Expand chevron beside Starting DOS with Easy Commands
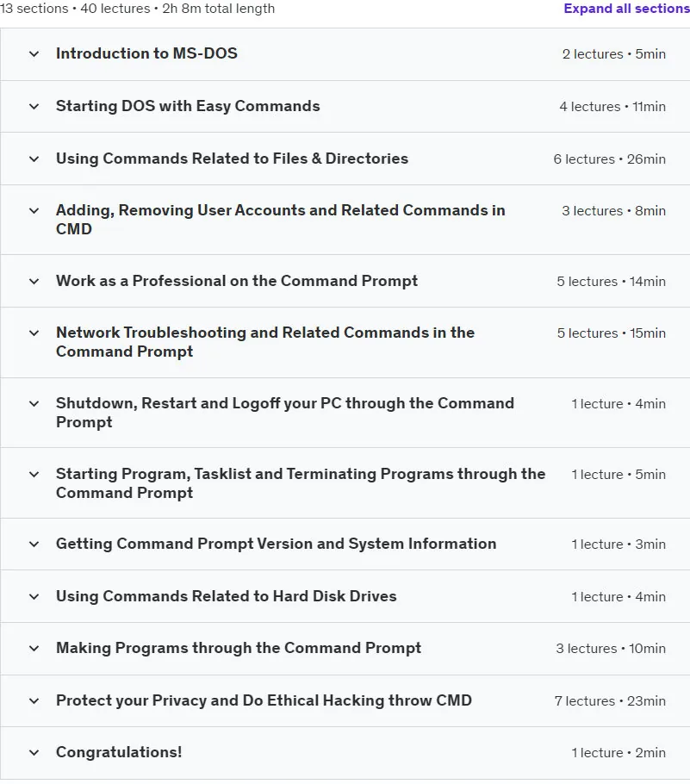690x784 pixels. tap(34, 107)
